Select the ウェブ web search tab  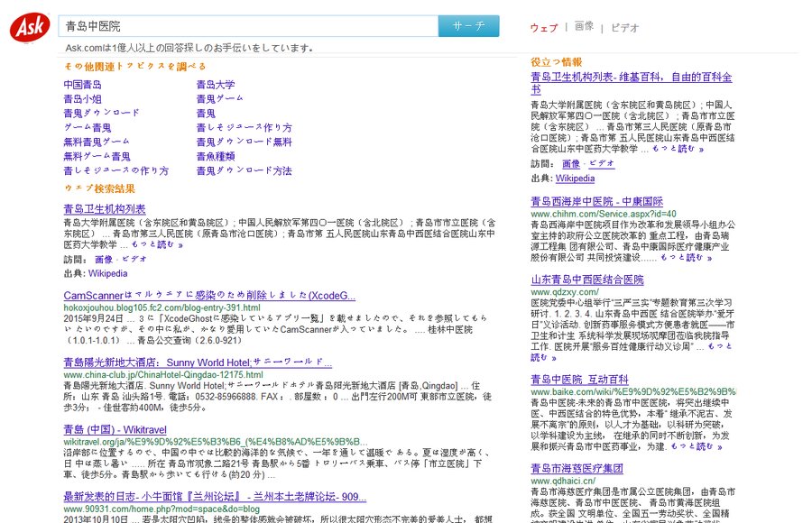click(x=544, y=28)
